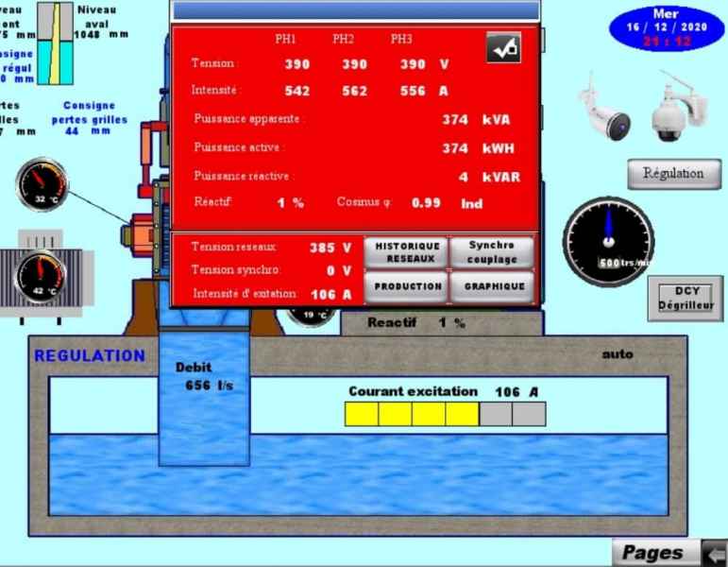Open HISTORIQUE RESEAUX view

[x=407, y=252]
